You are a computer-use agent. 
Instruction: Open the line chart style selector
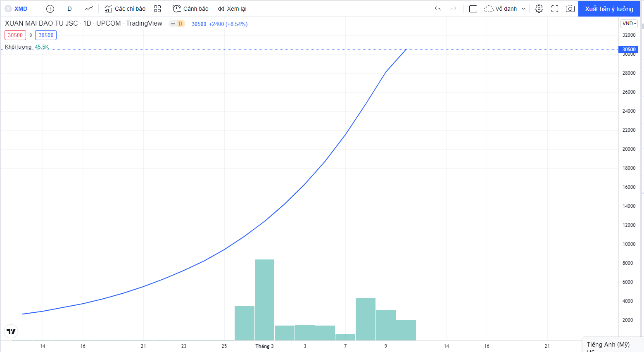(89, 9)
